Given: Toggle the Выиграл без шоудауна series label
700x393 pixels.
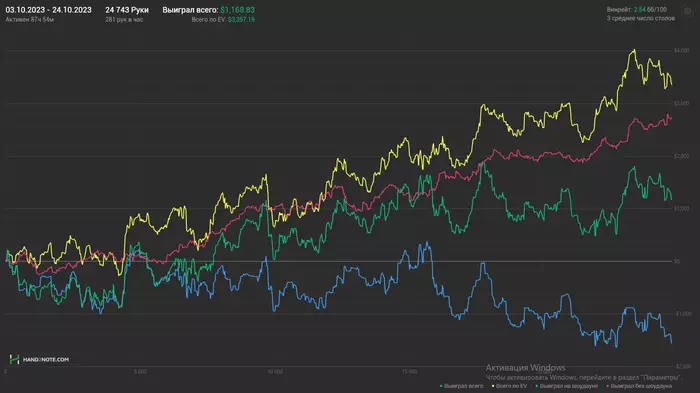Looking at the screenshot, I should 641,386.
